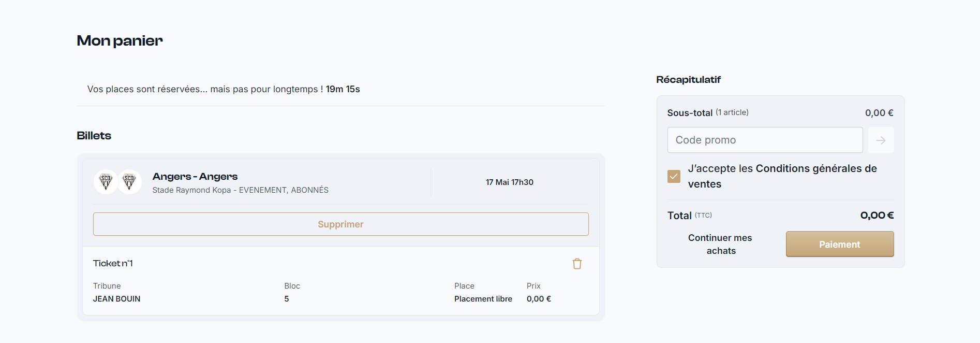Viewport: 980px width, 343px height.
Task: Uncheck the accept conditions checkbox
Action: (x=674, y=176)
